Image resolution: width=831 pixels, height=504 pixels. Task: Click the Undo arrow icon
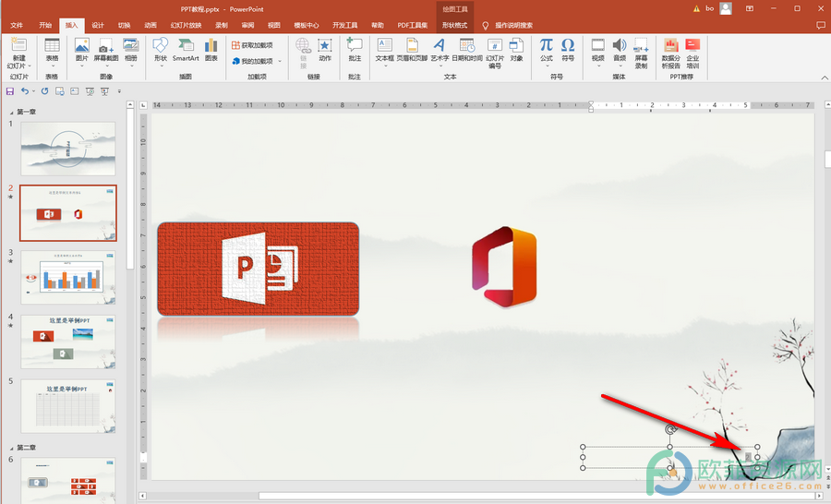24,91
